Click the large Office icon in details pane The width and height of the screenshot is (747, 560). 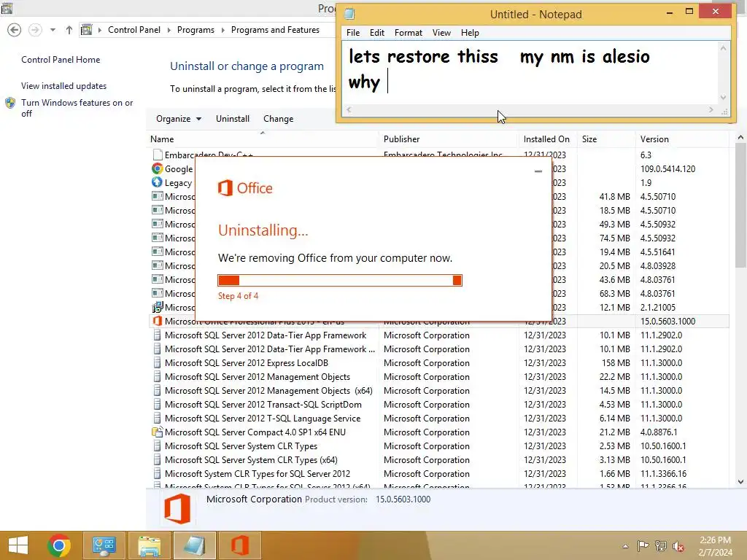(x=177, y=508)
